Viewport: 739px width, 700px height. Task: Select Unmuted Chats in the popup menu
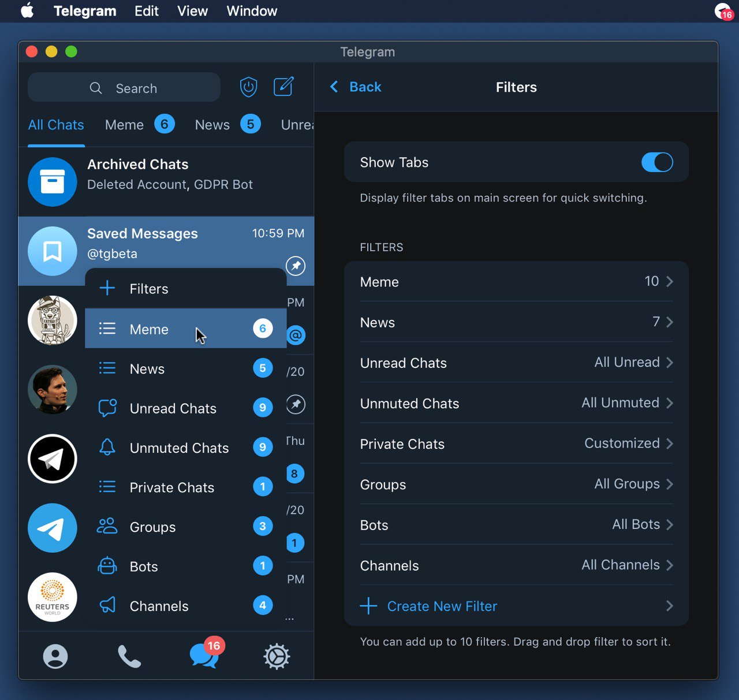pos(186,447)
